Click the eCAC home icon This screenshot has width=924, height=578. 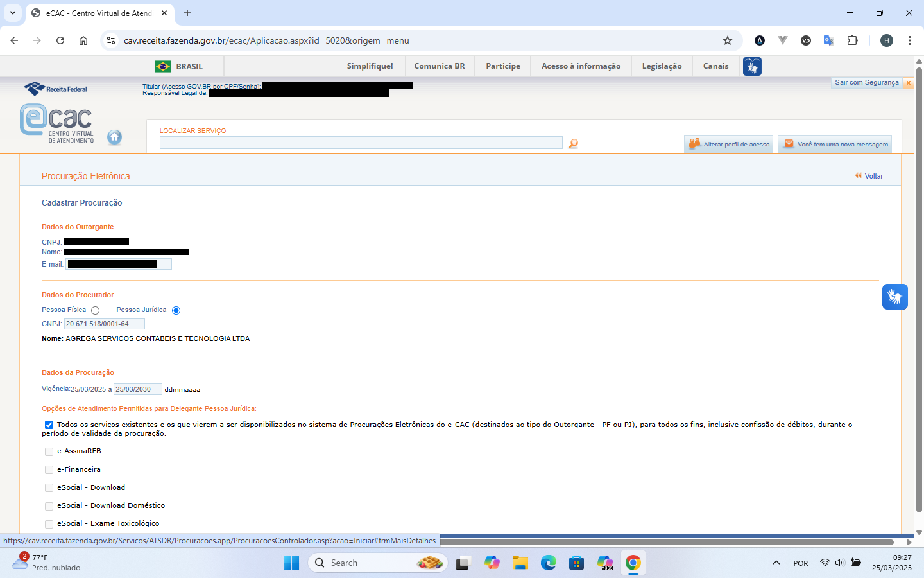(114, 137)
